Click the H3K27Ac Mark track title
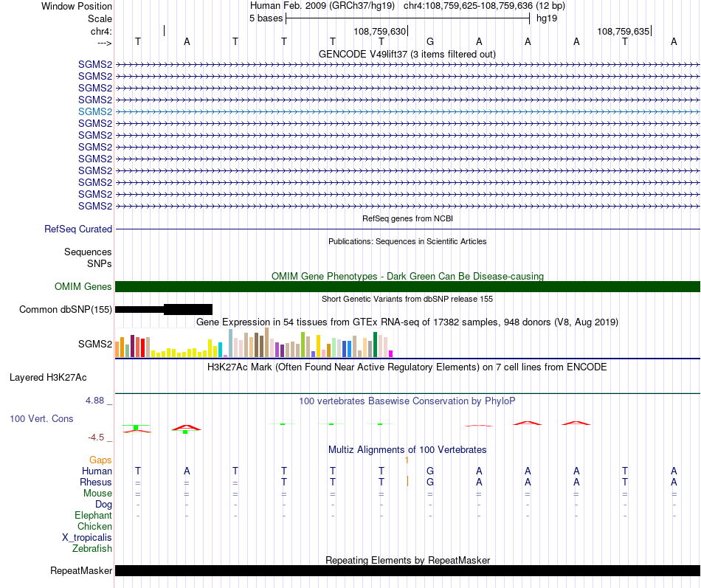 point(407,367)
